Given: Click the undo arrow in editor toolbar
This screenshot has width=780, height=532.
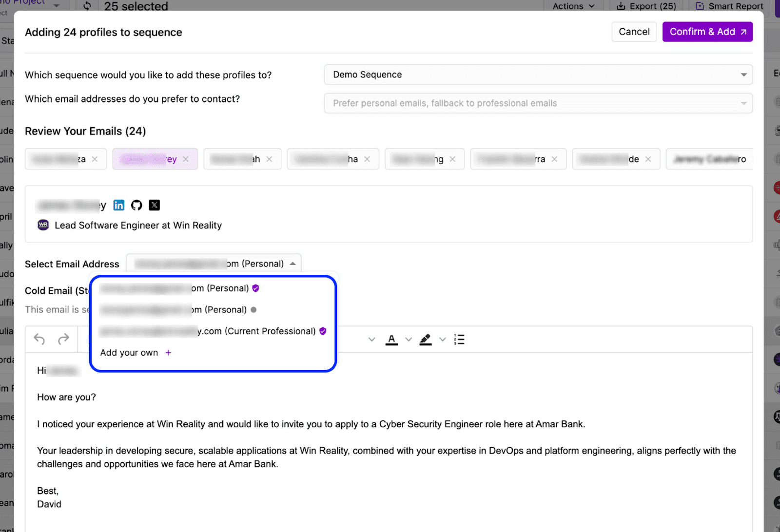Looking at the screenshot, I should pyautogui.click(x=39, y=339).
